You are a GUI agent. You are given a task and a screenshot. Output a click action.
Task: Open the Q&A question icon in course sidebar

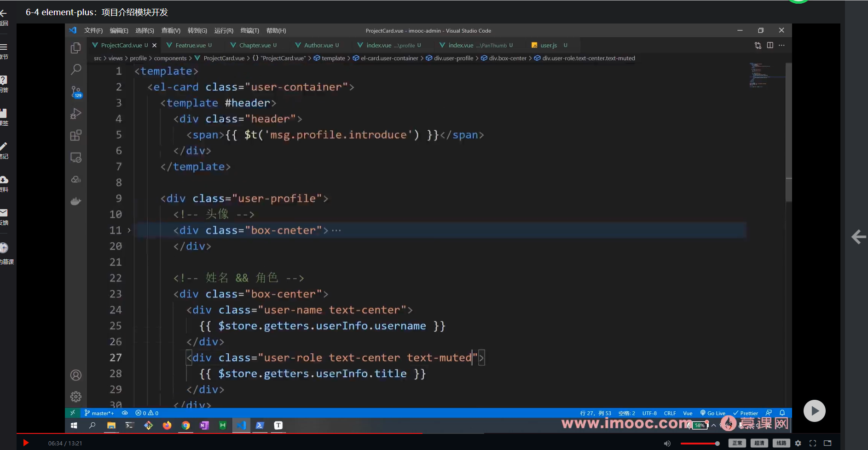[4, 80]
